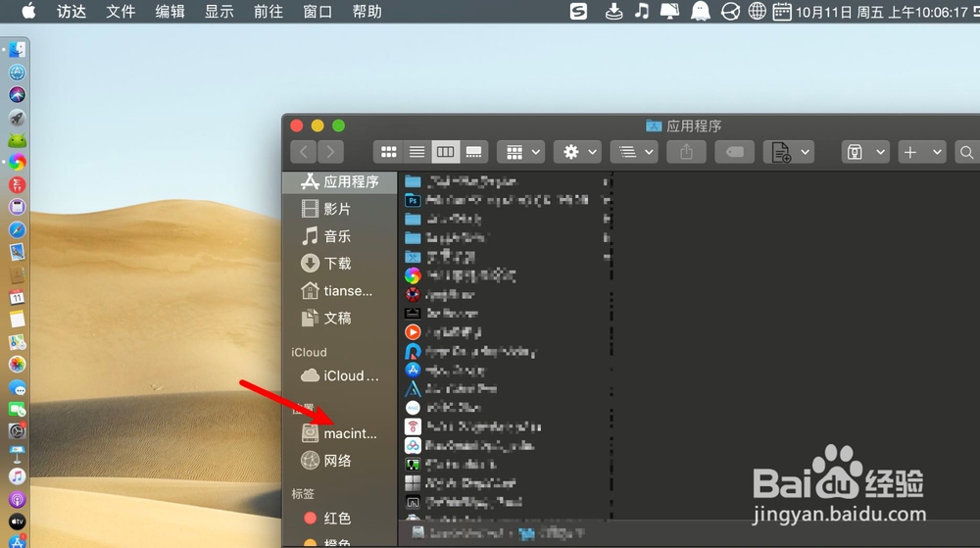This screenshot has height=548, width=980.
Task: Open the group-by grid dropdown
Action: pyautogui.click(x=521, y=152)
